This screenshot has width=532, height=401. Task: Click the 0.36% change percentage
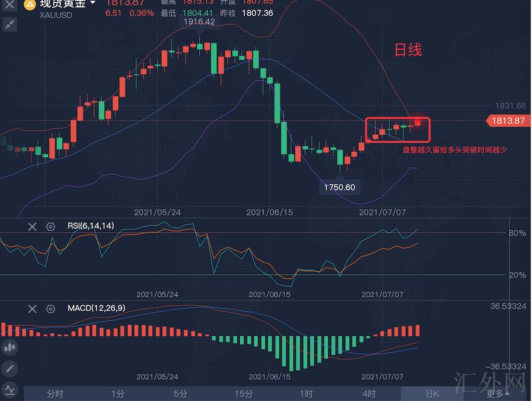click(142, 13)
